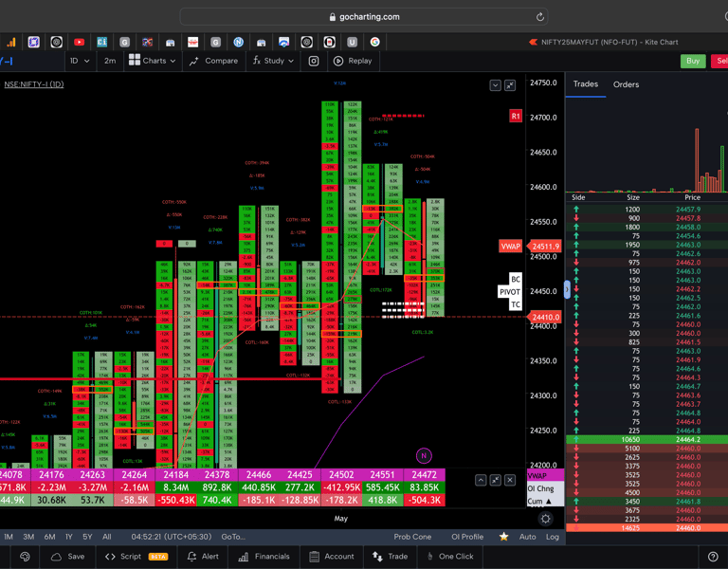Click the GoTo... date option

pyautogui.click(x=233, y=537)
